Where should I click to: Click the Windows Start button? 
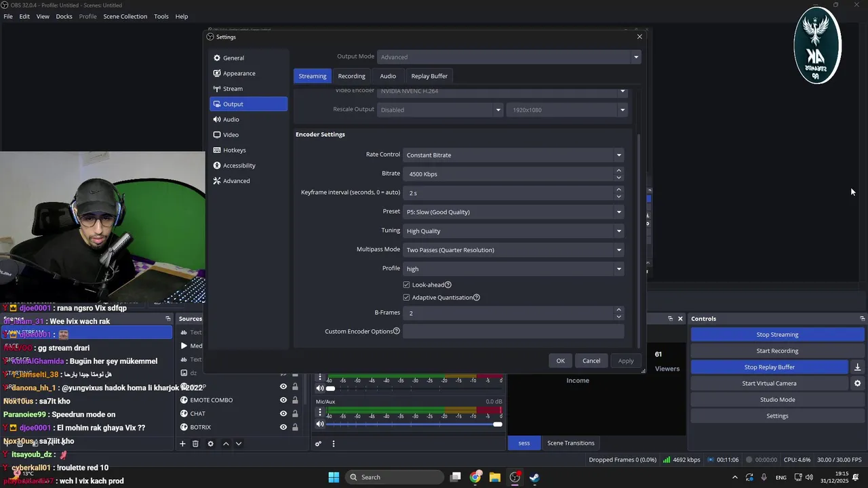(x=334, y=477)
